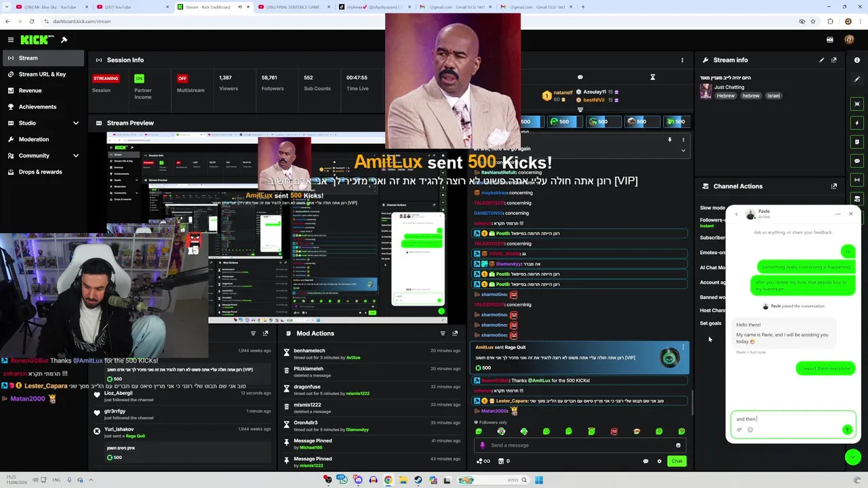Open Drops & rewards page
The height and width of the screenshot is (488, 868).
[x=42, y=171]
